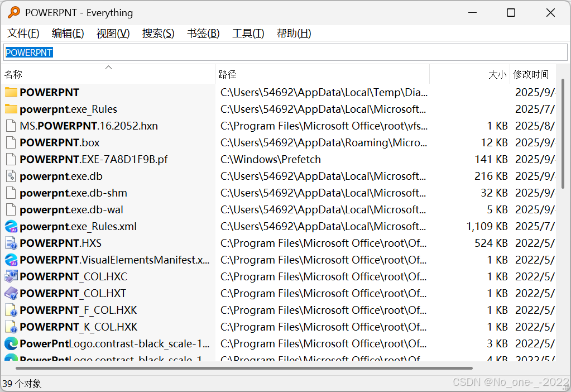Click the Edge icon of PowerPntLogo.contrast-black 3 KB
571x392 pixels.
pos(11,343)
